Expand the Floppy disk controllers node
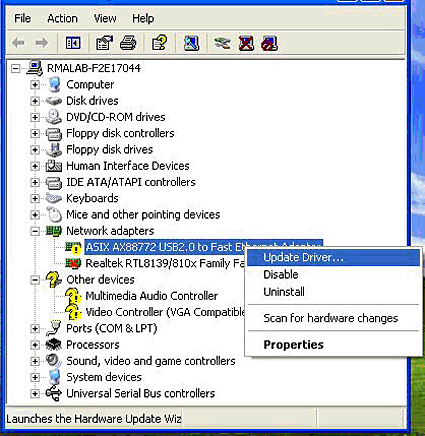The image size is (425, 436). 35,133
